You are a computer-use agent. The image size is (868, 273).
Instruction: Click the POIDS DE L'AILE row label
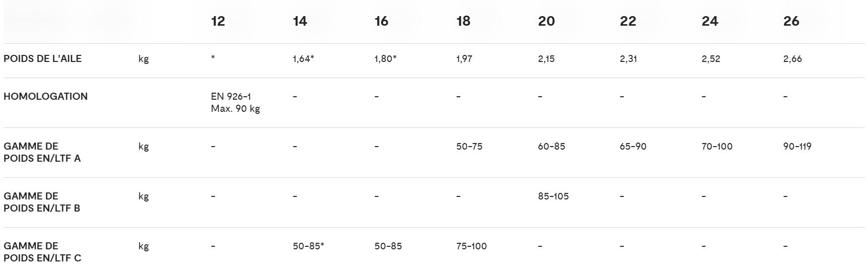point(42,58)
